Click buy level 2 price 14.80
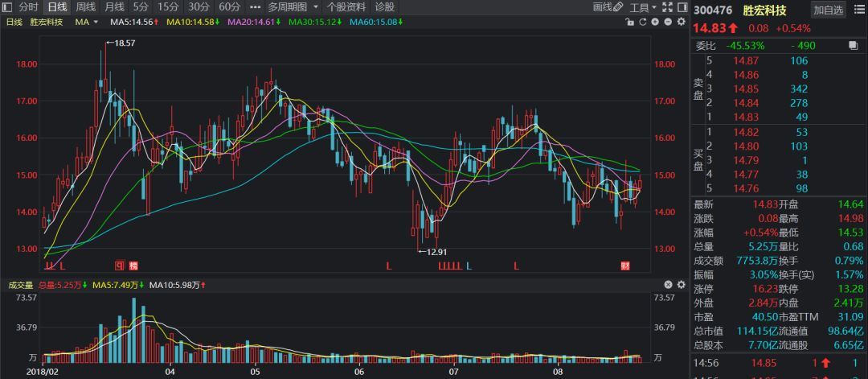 [x=744, y=146]
